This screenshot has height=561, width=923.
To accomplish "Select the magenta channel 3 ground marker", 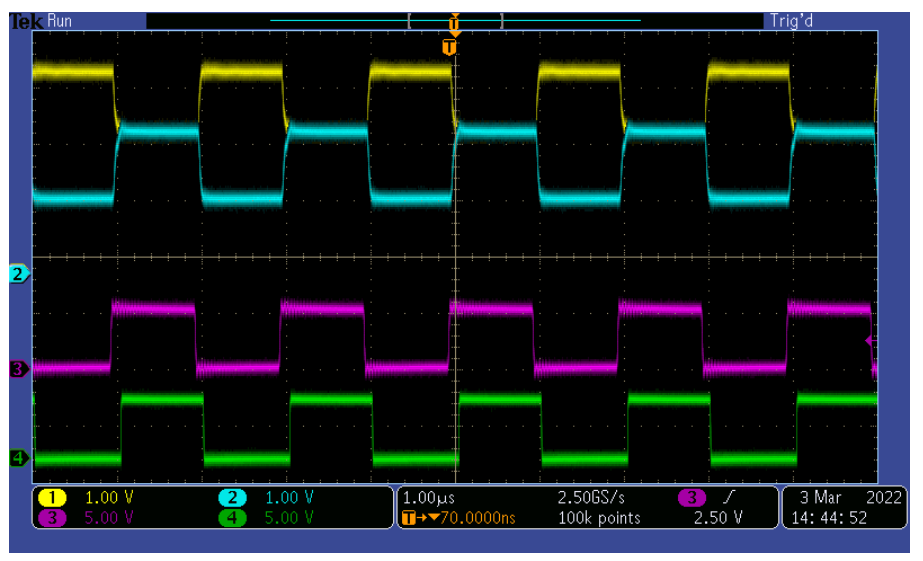I will (x=18, y=370).
